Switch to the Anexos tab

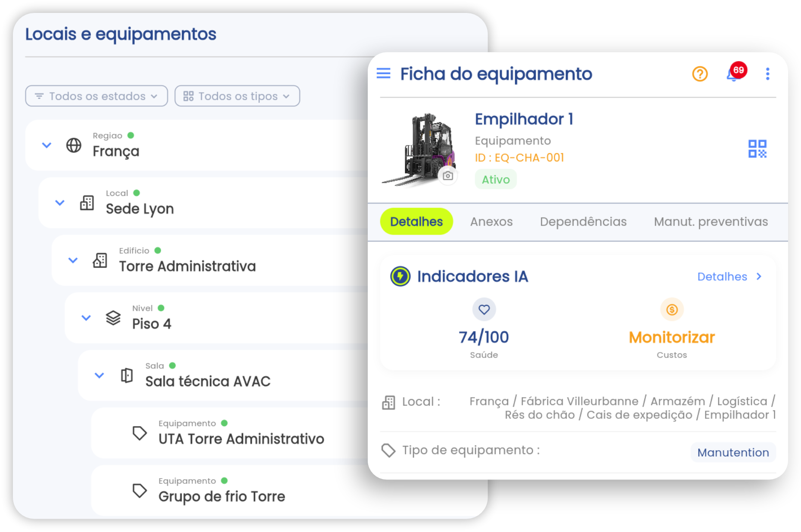tap(491, 222)
